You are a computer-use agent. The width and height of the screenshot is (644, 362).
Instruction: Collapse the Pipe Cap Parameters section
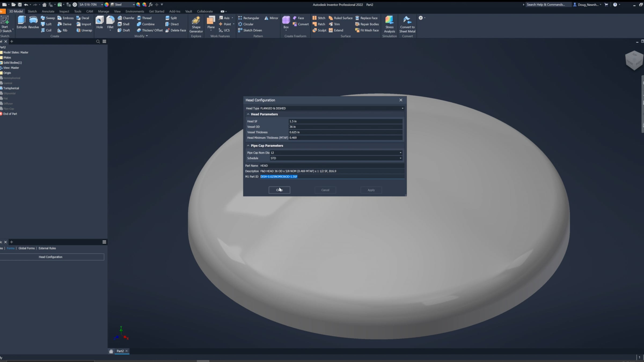click(248, 146)
